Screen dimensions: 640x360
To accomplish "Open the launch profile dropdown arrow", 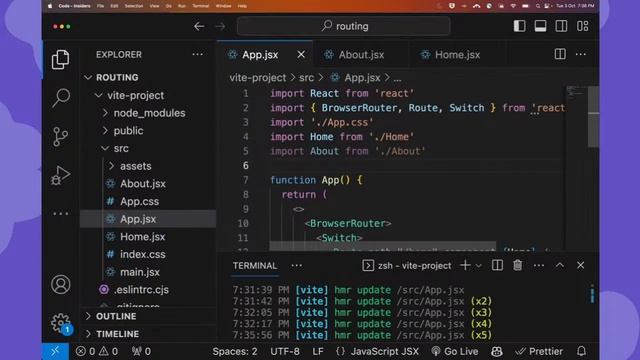I will coord(479,266).
